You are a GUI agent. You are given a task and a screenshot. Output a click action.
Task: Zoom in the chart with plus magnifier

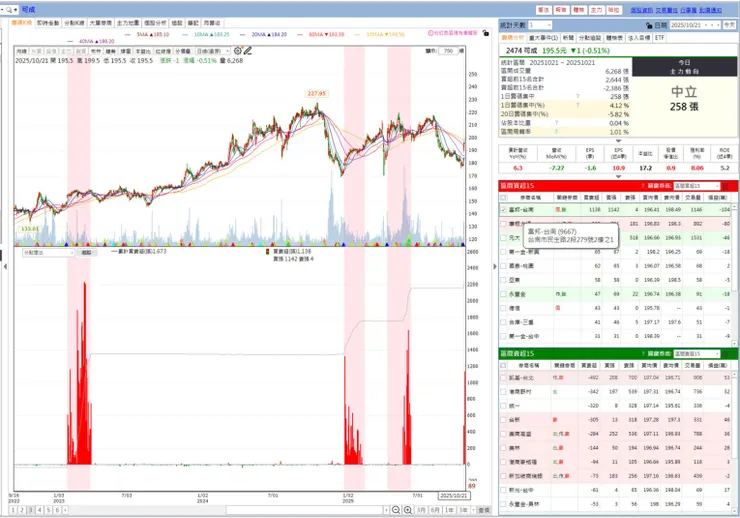408,510
